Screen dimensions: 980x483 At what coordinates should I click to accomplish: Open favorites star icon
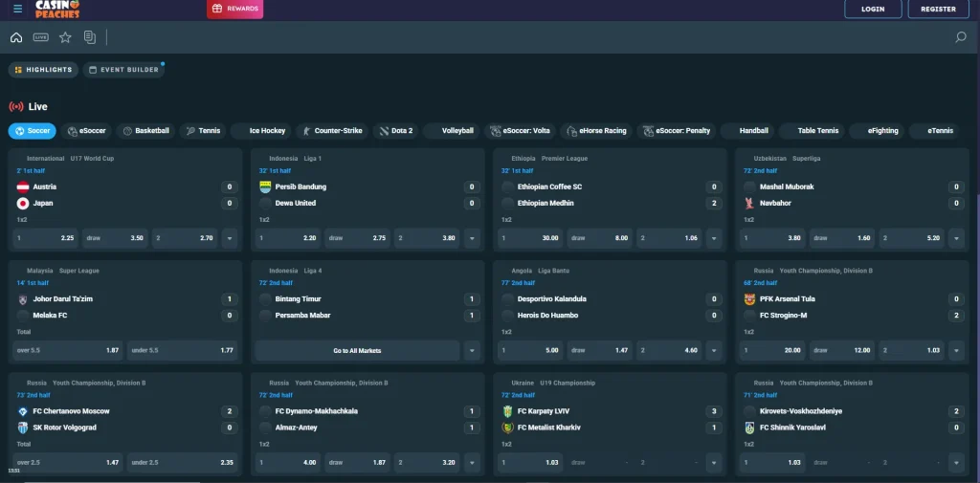tap(65, 37)
